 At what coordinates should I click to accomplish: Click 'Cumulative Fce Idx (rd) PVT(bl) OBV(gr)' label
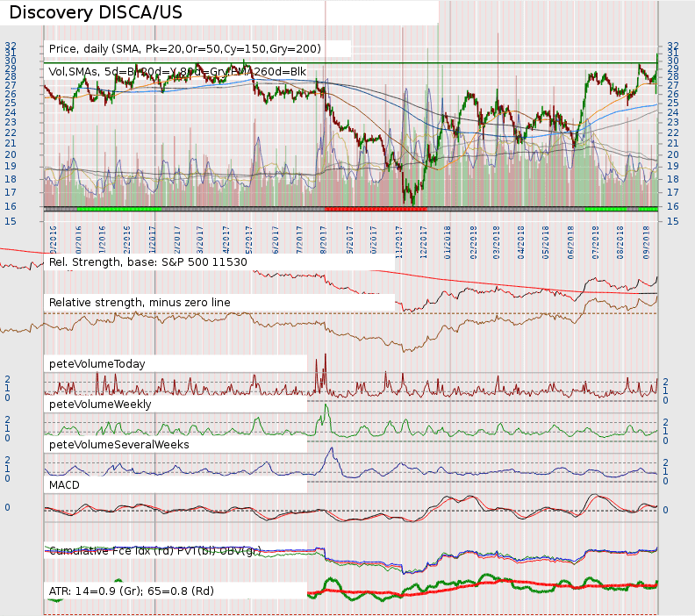[155, 551]
